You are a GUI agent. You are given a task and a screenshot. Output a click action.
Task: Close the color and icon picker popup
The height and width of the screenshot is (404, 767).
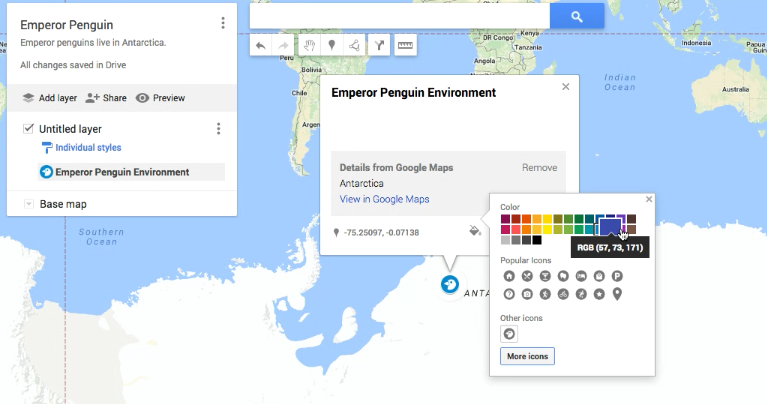click(649, 199)
